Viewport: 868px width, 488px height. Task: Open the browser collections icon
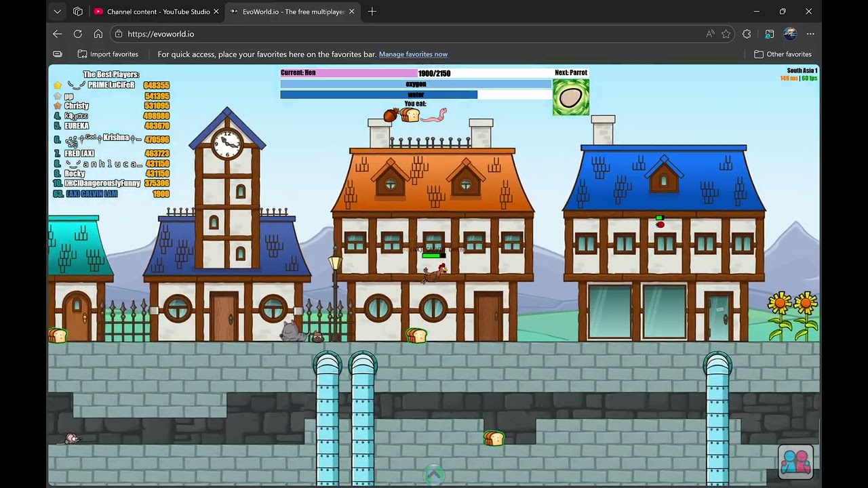coord(770,34)
